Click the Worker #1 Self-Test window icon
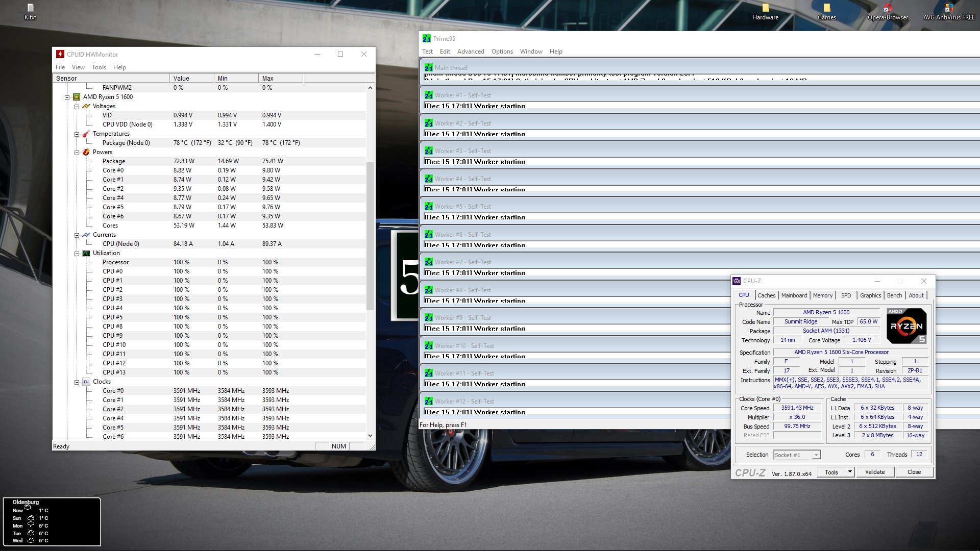Viewport: 980px width, 551px height. pos(428,95)
